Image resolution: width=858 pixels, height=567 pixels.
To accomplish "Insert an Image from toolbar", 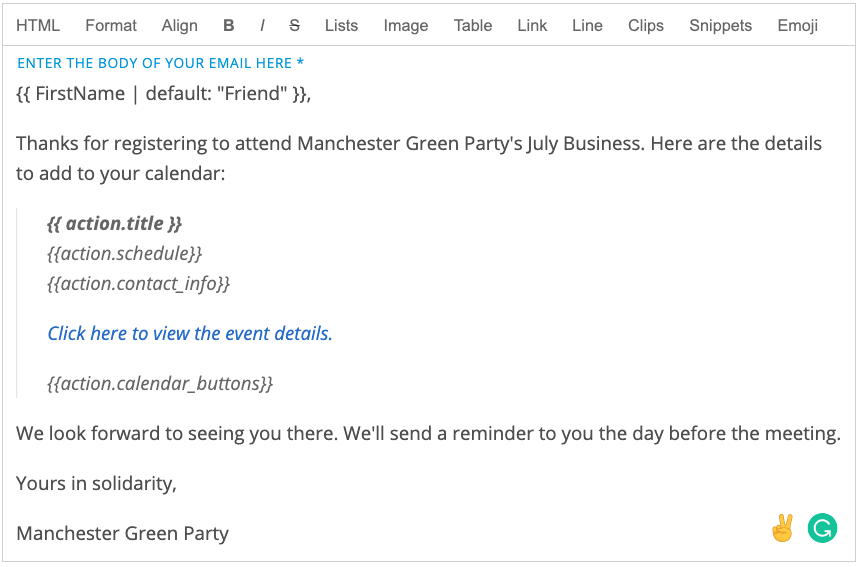I will pos(406,26).
